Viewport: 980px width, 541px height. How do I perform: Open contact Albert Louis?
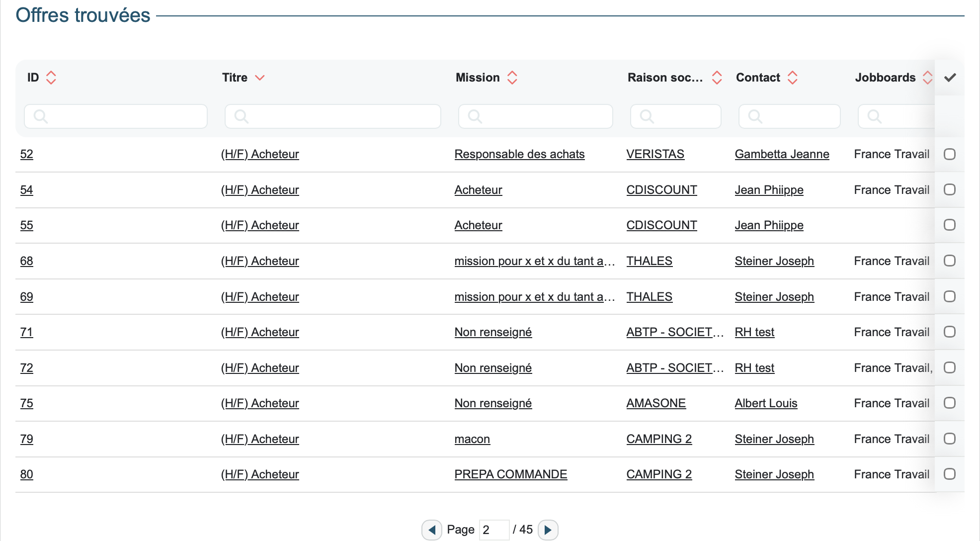(766, 403)
